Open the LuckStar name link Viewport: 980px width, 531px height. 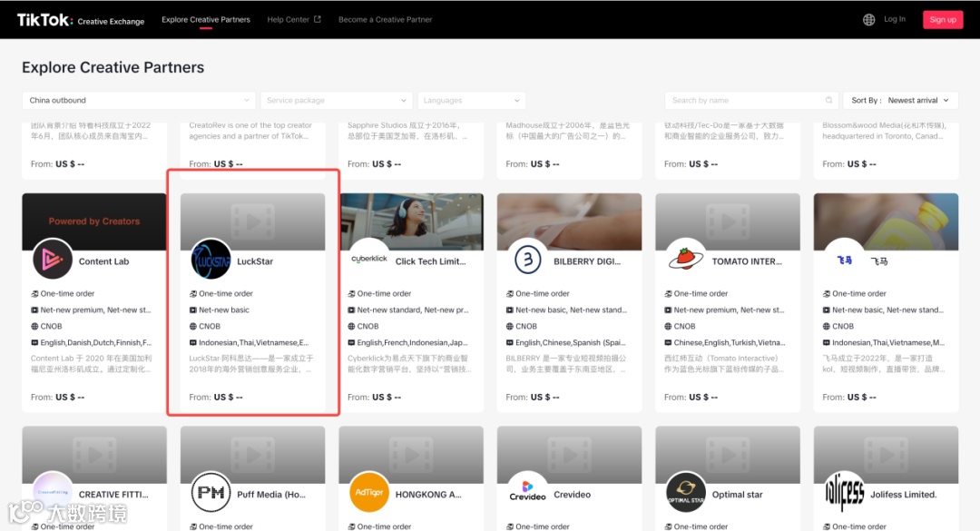click(x=255, y=261)
